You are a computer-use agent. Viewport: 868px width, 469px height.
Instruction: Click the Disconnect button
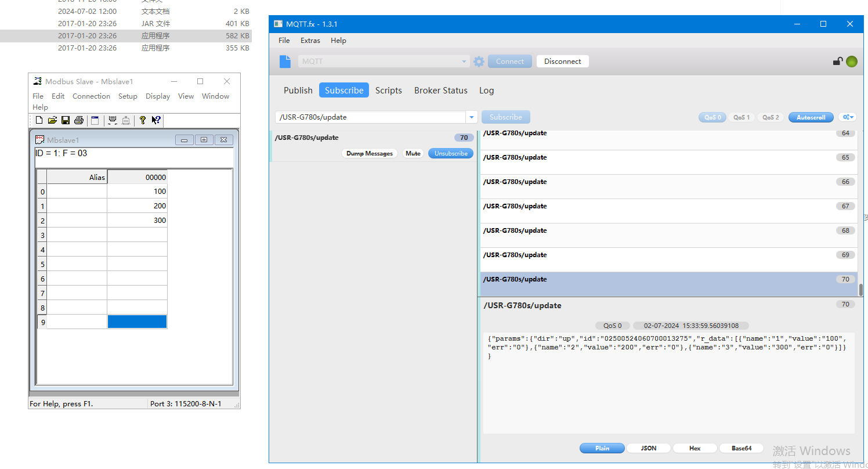562,62
